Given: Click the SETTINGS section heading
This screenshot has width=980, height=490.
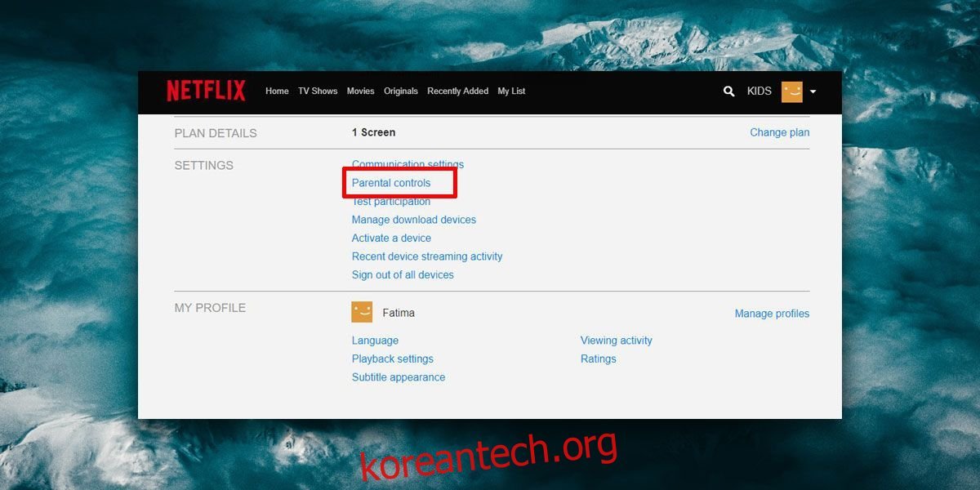Looking at the screenshot, I should 203,165.
